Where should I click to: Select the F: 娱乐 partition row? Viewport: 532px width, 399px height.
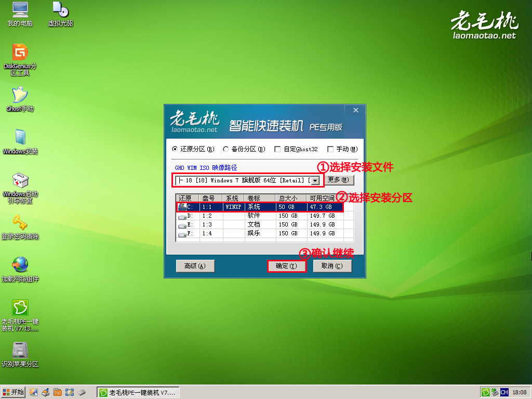click(265, 233)
